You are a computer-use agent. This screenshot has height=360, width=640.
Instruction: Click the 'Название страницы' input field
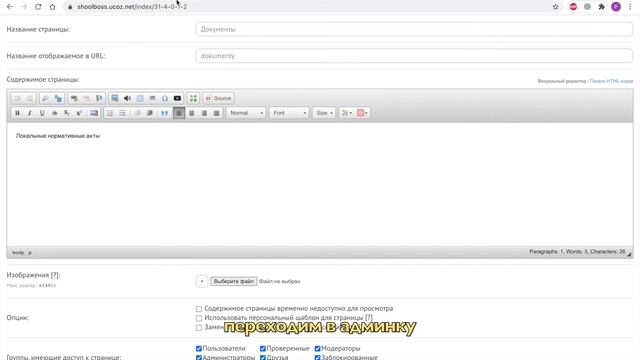point(414,29)
